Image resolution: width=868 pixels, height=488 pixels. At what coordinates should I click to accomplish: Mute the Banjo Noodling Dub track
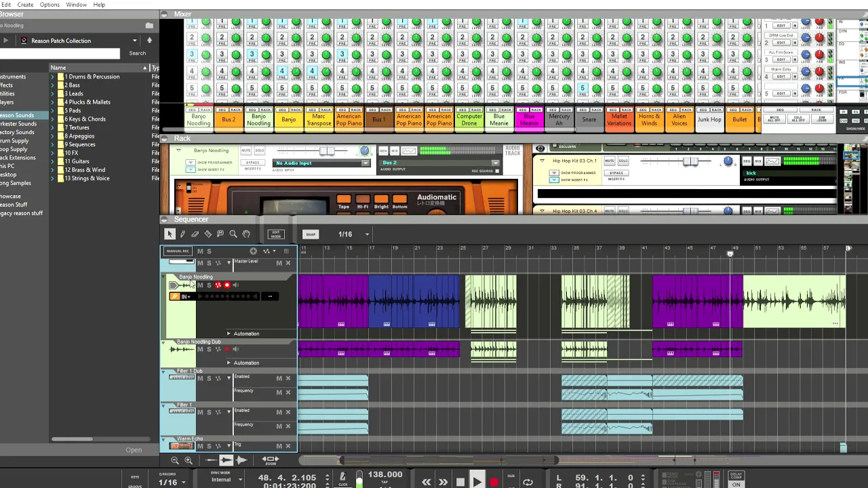coord(200,349)
